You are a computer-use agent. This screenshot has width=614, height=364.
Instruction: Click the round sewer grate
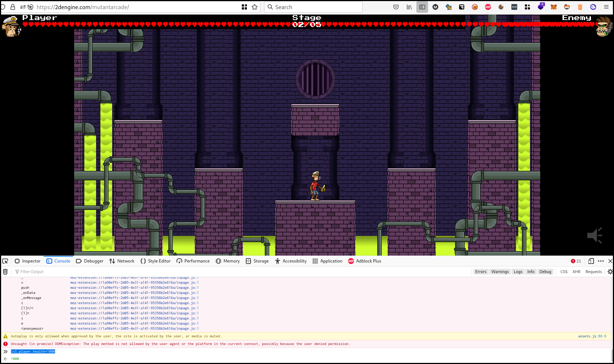(x=315, y=79)
